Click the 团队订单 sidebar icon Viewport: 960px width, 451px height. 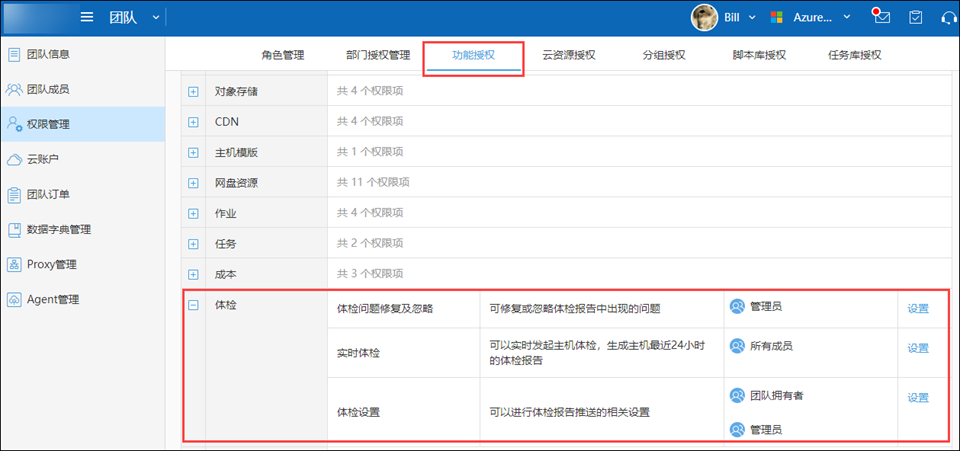(x=13, y=195)
